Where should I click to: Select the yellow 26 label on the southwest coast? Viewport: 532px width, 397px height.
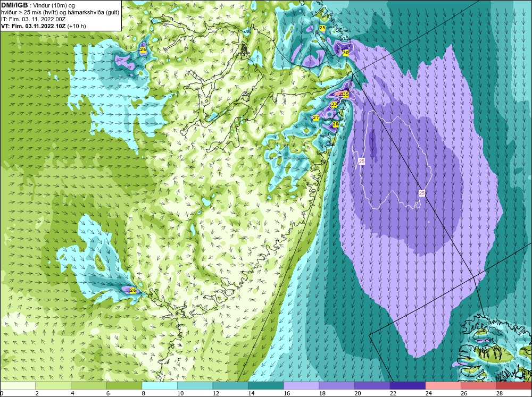(x=133, y=291)
